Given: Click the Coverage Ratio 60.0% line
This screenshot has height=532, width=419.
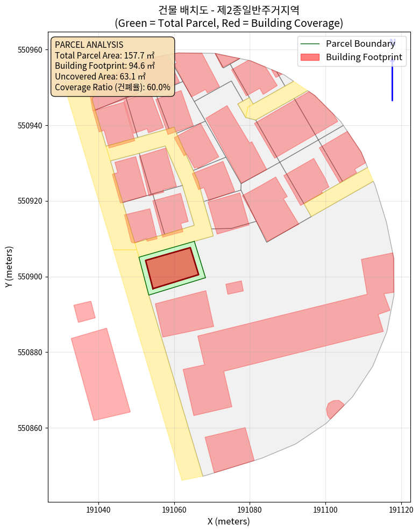Looking at the screenshot, I should coord(112,87).
